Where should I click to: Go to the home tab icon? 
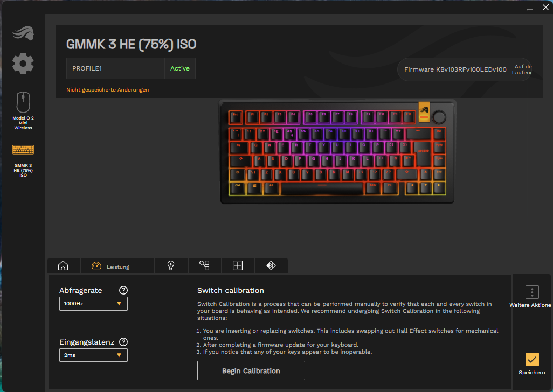(63, 265)
